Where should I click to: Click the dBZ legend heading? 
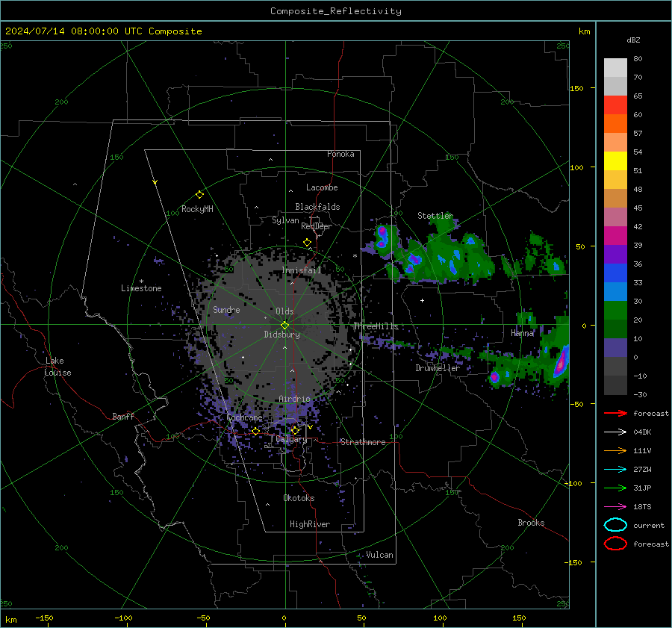(x=633, y=40)
